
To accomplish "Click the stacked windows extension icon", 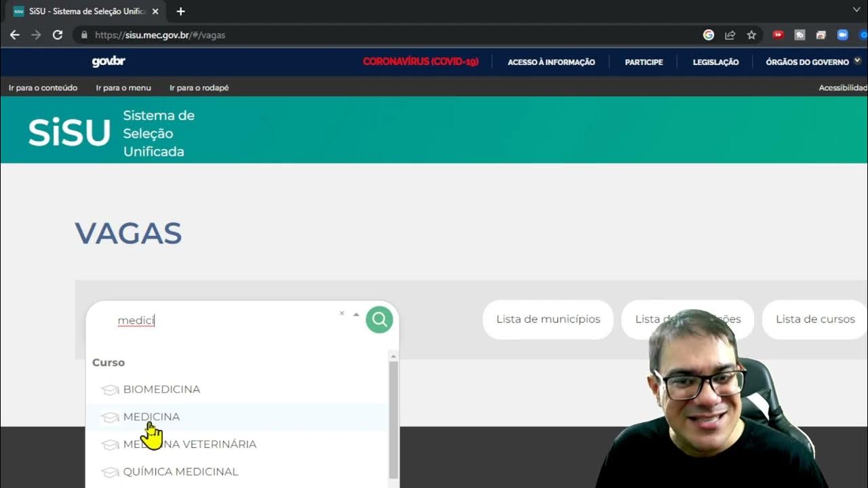I will [821, 35].
